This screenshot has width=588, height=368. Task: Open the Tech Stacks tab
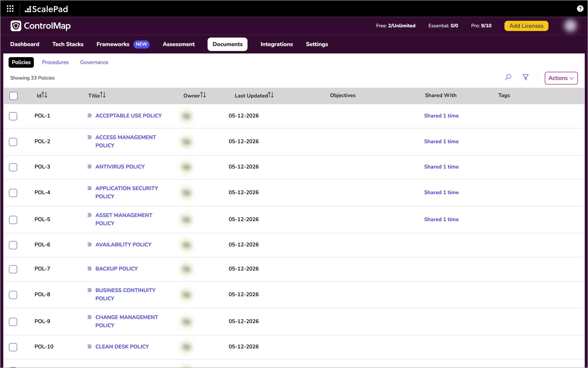click(68, 44)
